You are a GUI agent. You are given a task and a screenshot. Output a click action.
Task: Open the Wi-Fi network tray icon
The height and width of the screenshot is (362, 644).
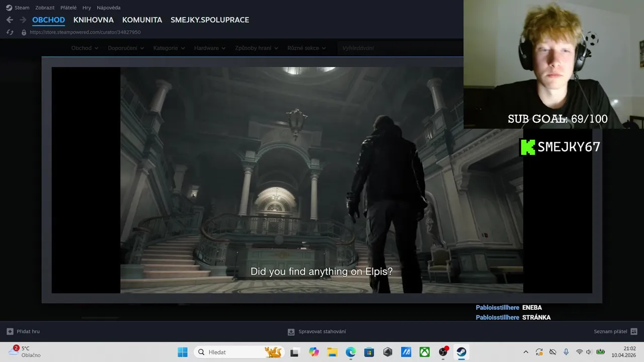pos(580,352)
